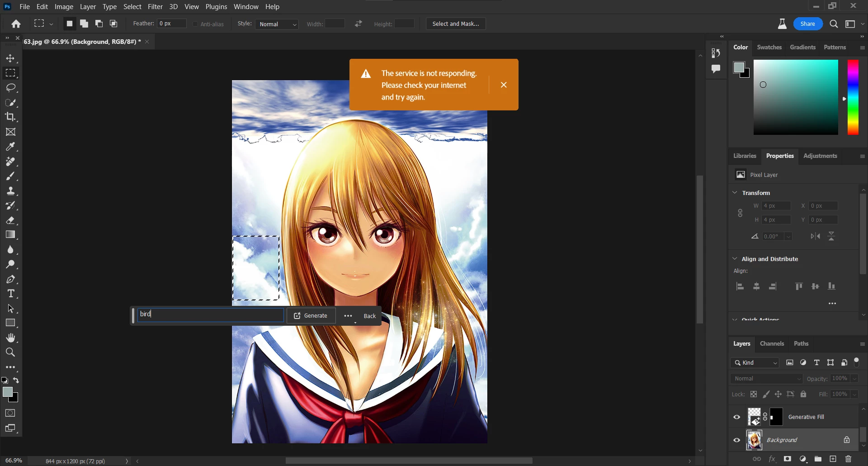Open the Search magnifier icon
Viewport: 868px width, 466px height.
pyautogui.click(x=834, y=24)
